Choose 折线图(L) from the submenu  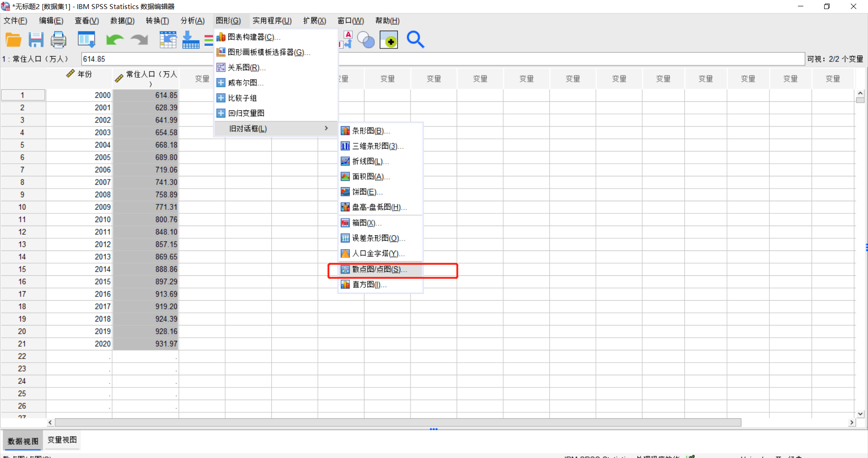[x=381, y=161]
